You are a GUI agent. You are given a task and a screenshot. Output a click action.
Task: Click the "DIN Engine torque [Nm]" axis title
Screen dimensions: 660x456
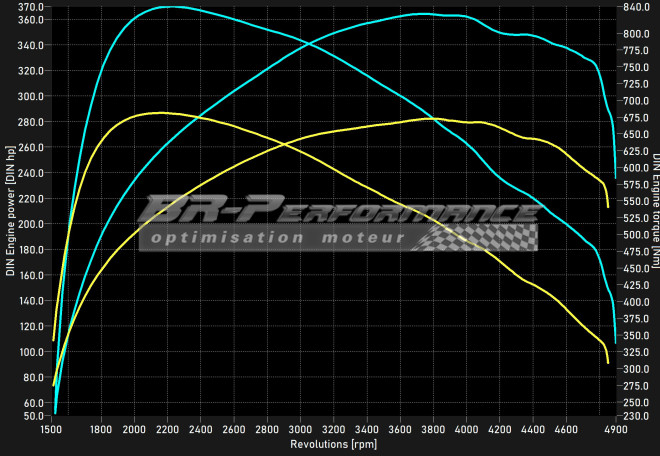click(x=655, y=211)
